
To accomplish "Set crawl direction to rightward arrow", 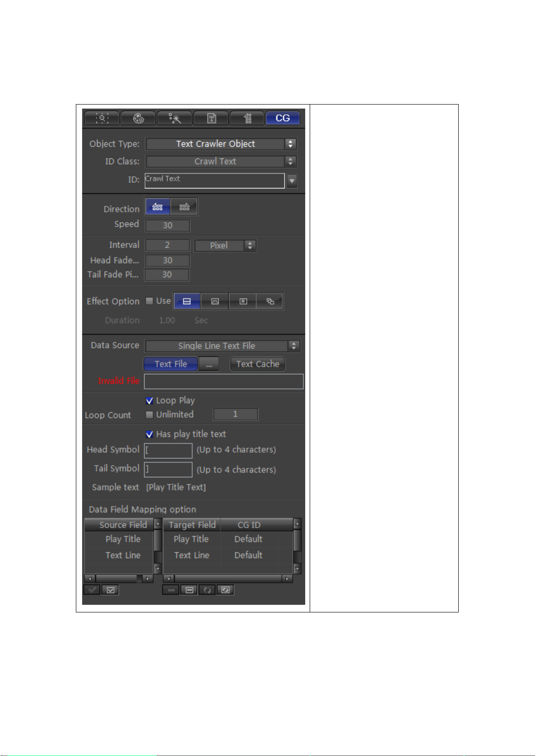I will 184,207.
